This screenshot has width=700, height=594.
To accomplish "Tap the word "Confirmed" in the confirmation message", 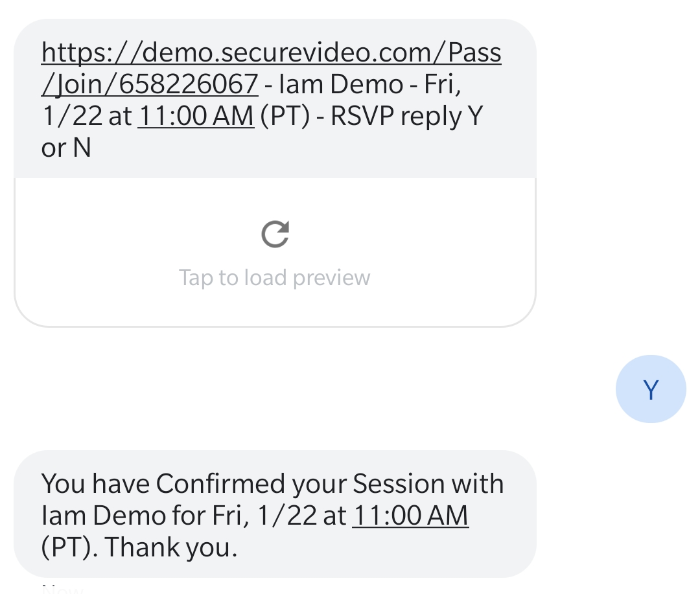I will click(x=220, y=484).
